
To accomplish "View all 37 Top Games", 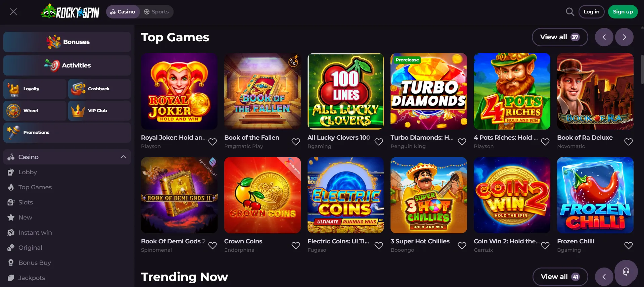I will point(560,37).
